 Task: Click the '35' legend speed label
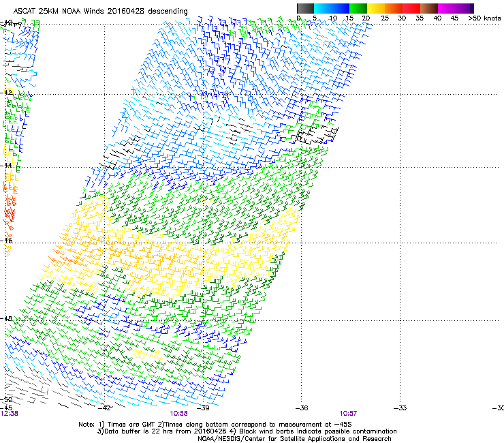(420, 18)
